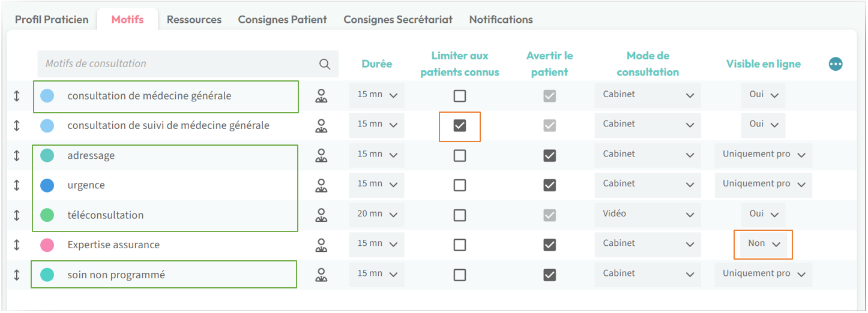
Task: Toggle Avertir le patient for adressage
Action: click(x=549, y=156)
